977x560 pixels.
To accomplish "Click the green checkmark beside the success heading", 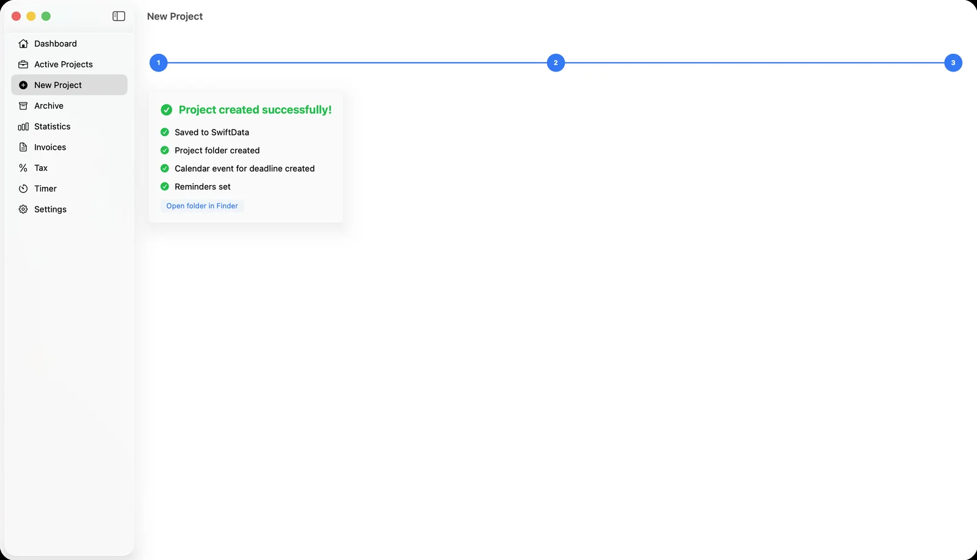I will (x=166, y=110).
